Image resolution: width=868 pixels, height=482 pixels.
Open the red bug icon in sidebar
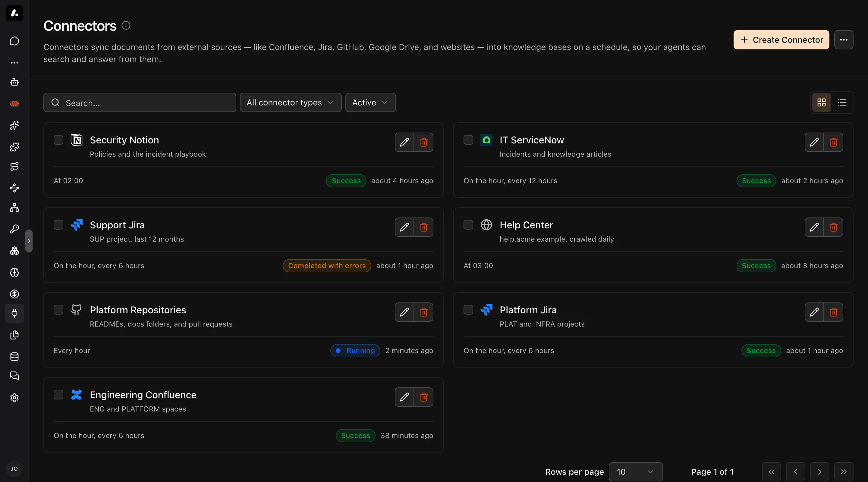(x=14, y=104)
